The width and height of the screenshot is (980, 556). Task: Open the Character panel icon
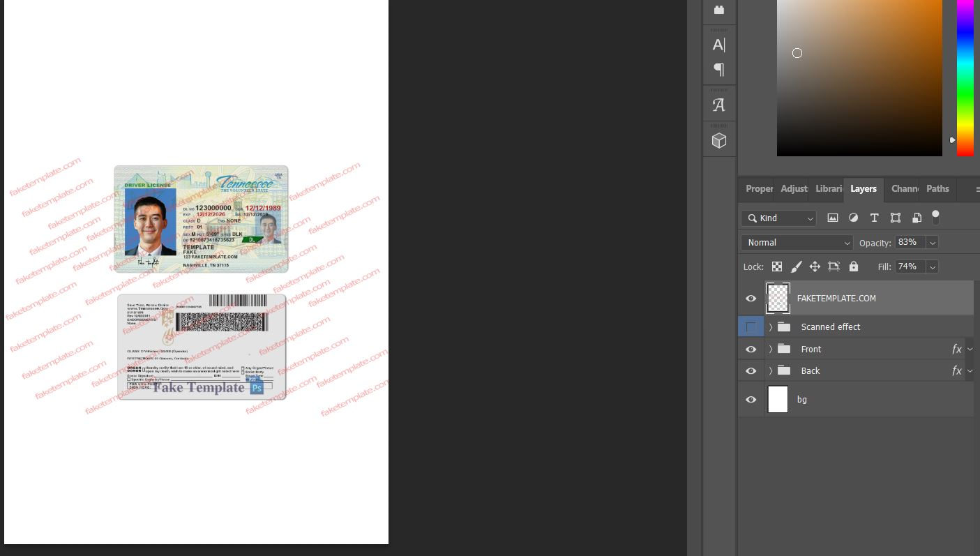(x=718, y=45)
